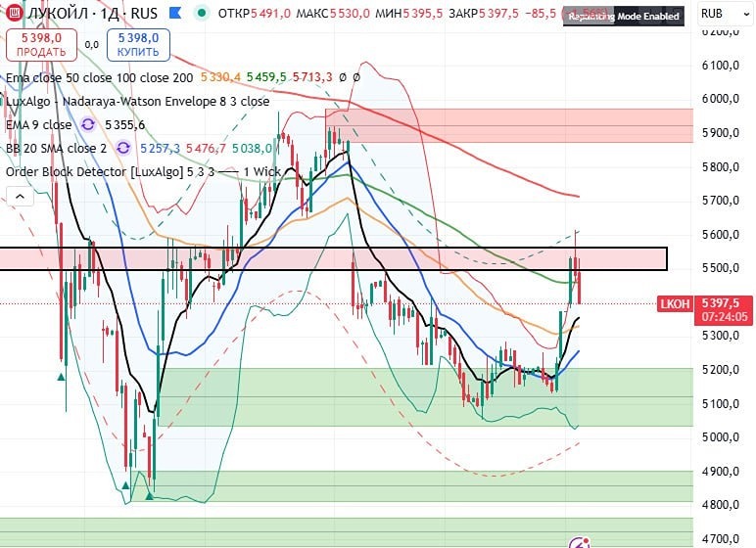Click the 5800,0 price axis label

(x=721, y=166)
